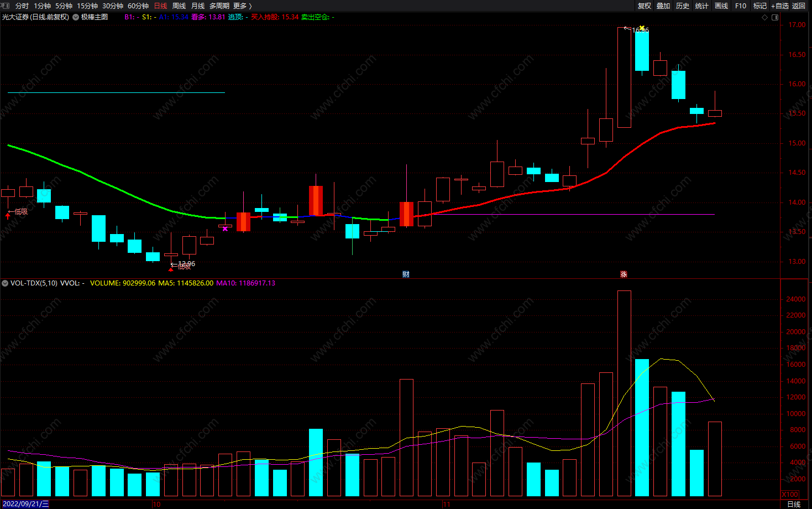Toggle the side panel icon in chart header
812x509 pixels.
click(775, 17)
